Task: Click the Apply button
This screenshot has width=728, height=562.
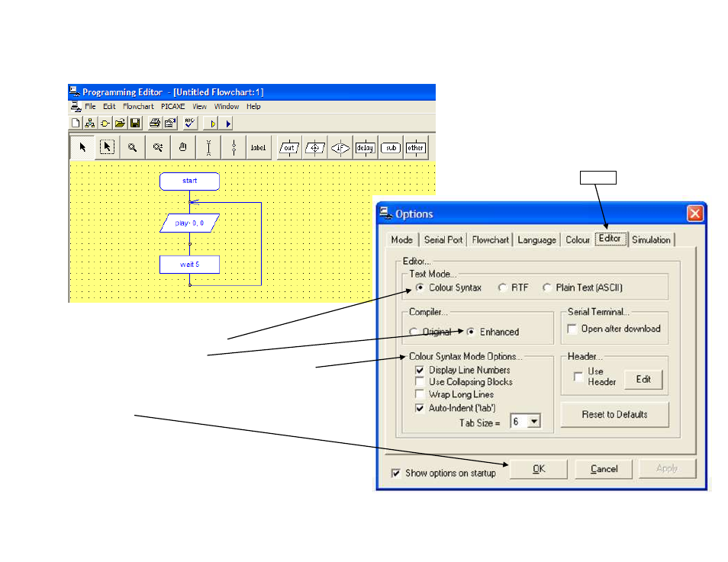Action: pos(667,469)
